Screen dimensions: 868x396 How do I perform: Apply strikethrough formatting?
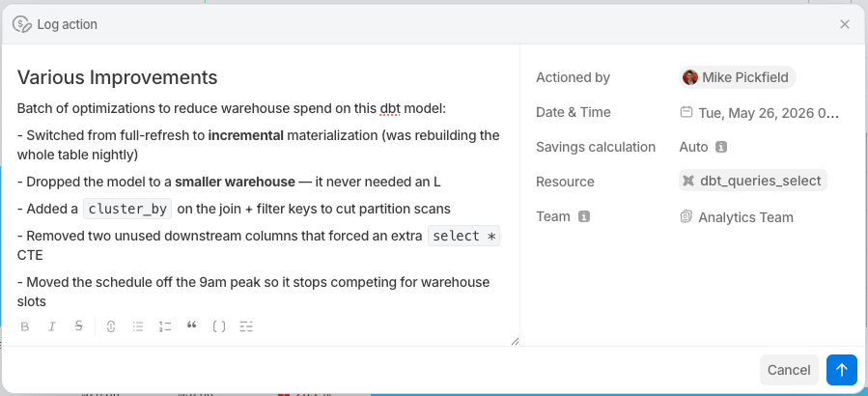[x=78, y=326]
